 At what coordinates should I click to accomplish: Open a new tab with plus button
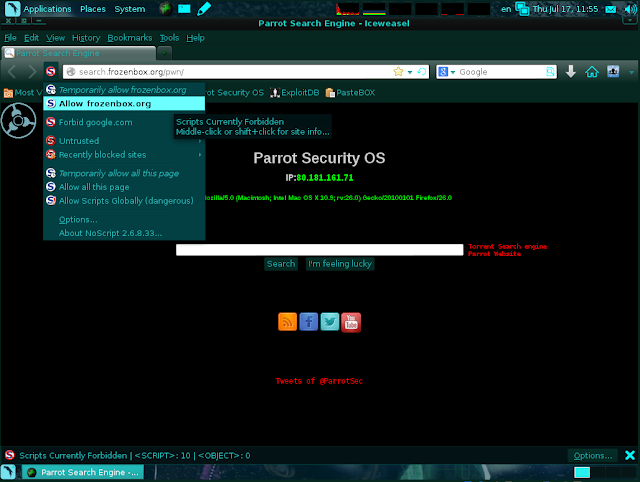click(164, 53)
